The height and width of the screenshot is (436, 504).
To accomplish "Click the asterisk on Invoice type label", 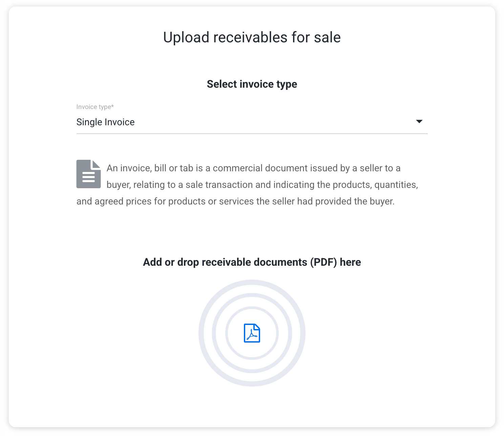I will pyautogui.click(x=112, y=106).
